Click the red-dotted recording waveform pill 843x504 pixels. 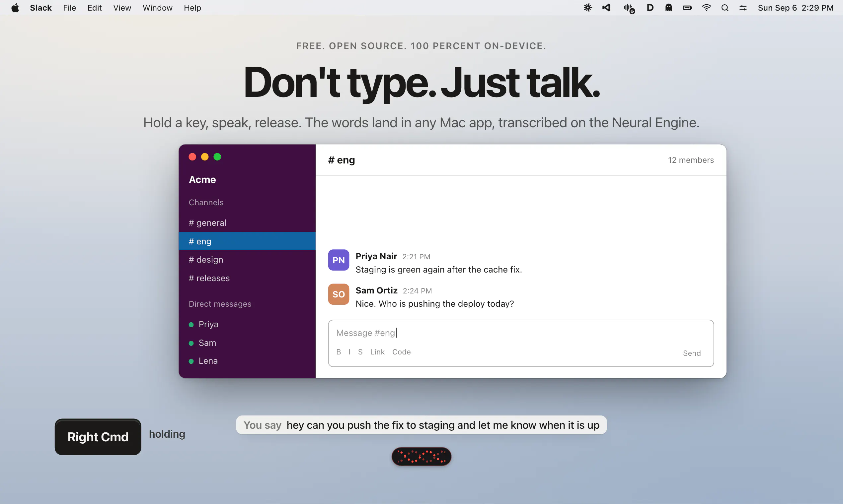(x=421, y=457)
